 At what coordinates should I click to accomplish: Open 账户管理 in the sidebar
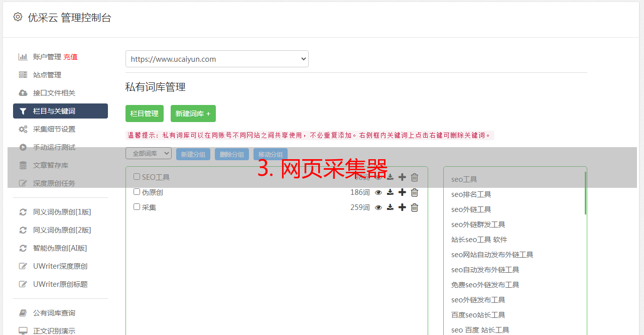click(x=47, y=57)
